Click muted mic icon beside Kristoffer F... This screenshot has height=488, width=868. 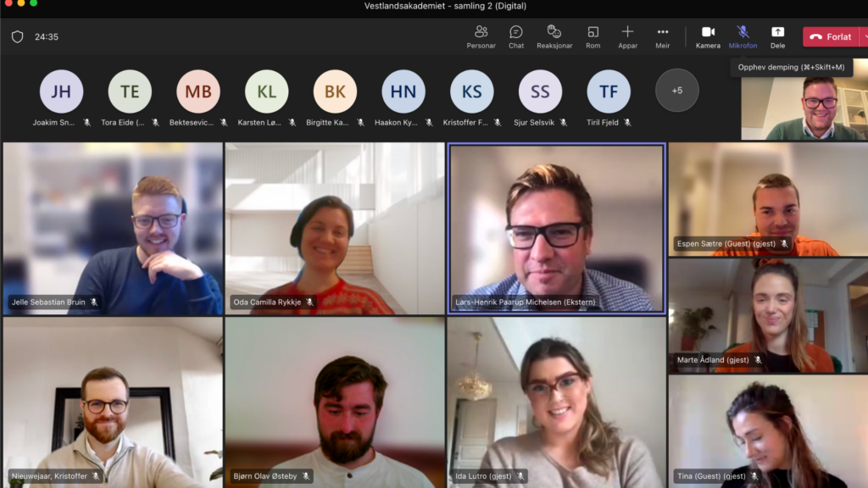[498, 123]
